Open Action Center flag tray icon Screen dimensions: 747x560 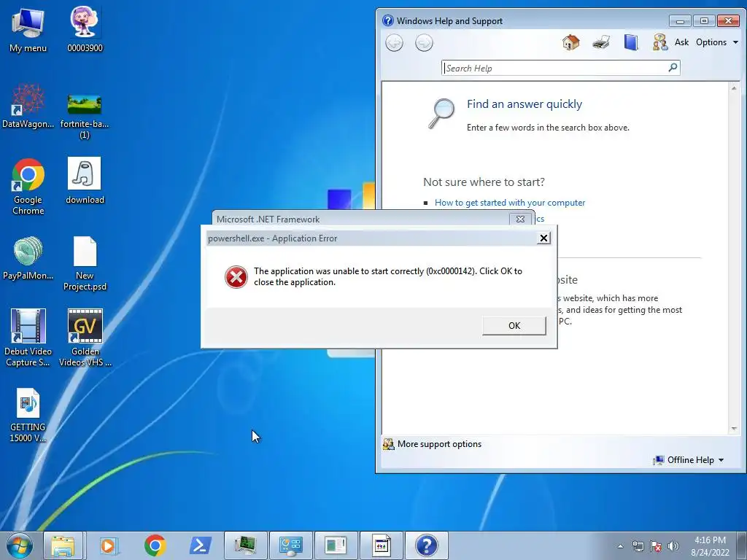pos(656,546)
